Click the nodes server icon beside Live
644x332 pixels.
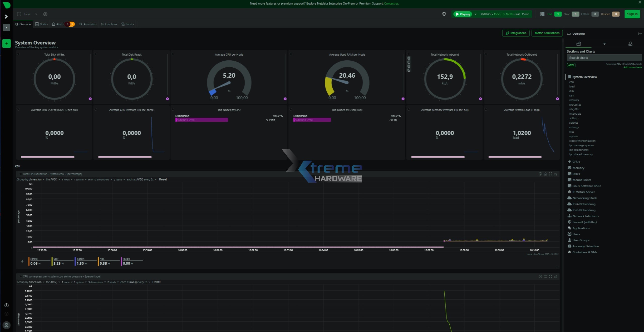pyautogui.click(x=542, y=14)
